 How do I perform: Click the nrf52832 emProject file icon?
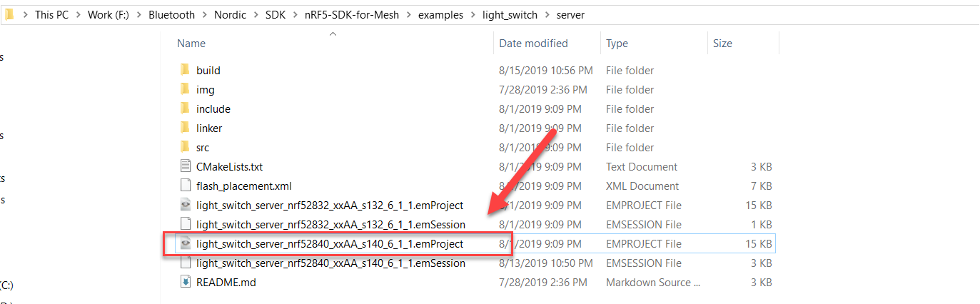(185, 205)
